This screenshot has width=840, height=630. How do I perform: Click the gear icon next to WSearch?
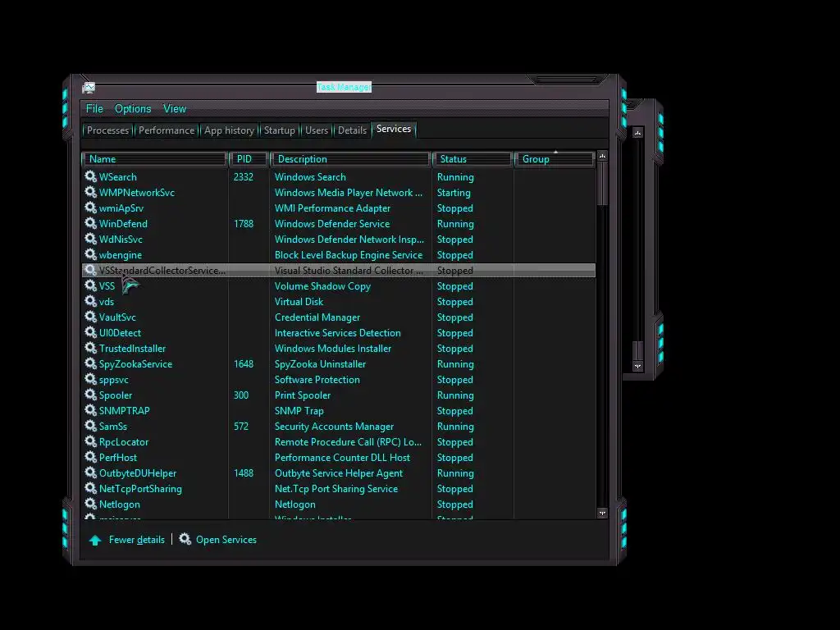pos(90,176)
